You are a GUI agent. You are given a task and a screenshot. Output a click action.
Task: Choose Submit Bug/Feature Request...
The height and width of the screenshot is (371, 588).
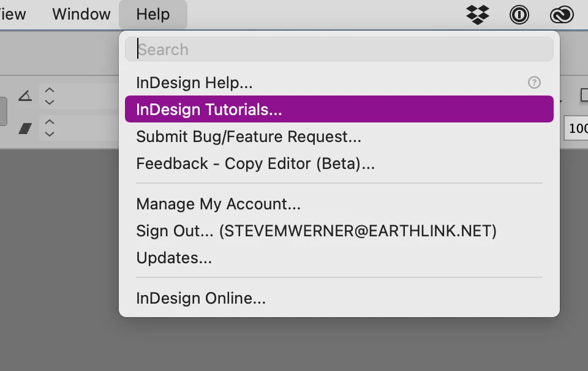click(x=339, y=137)
